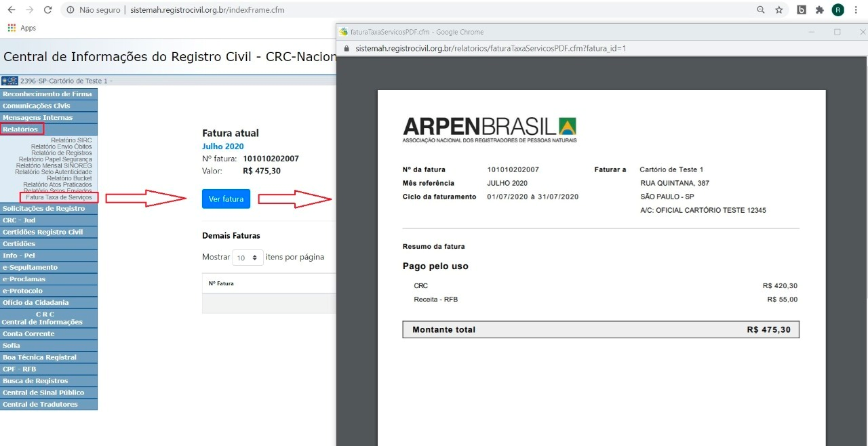Open Relatório Mensal SINOREG link
This screenshot has height=446, width=868.
(54, 165)
